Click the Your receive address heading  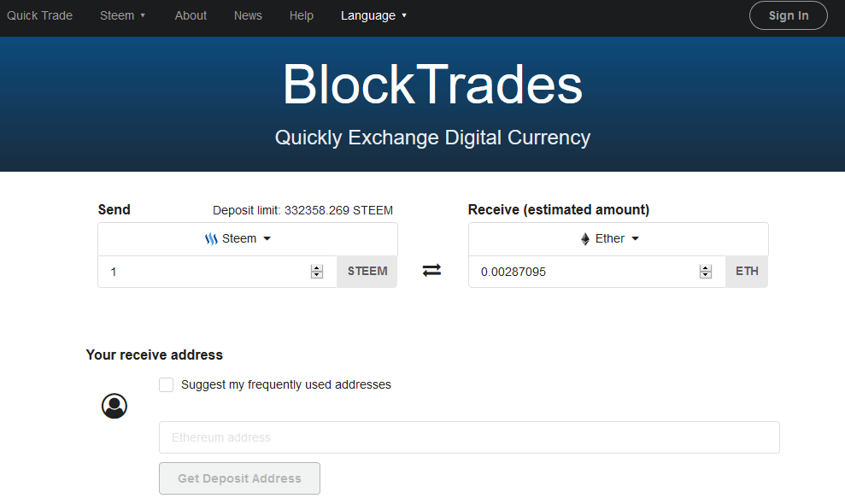pos(154,355)
